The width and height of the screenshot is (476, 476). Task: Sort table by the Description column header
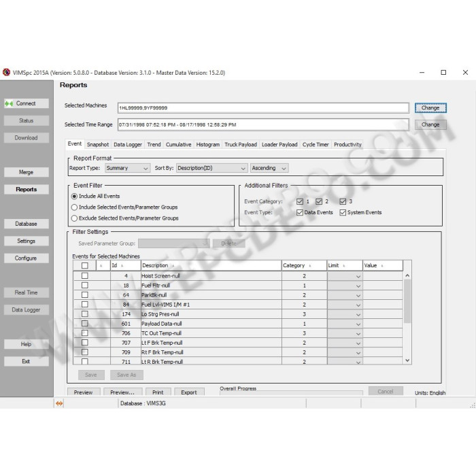[211, 266]
